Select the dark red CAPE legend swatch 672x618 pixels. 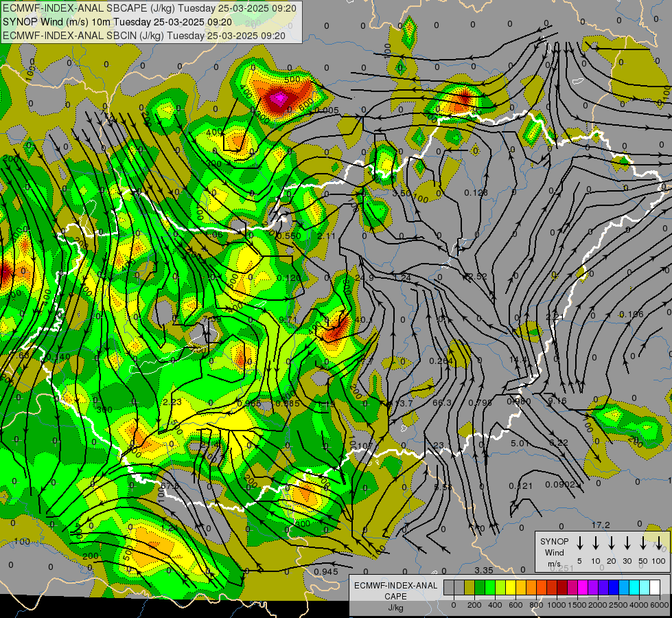[x=562, y=587]
